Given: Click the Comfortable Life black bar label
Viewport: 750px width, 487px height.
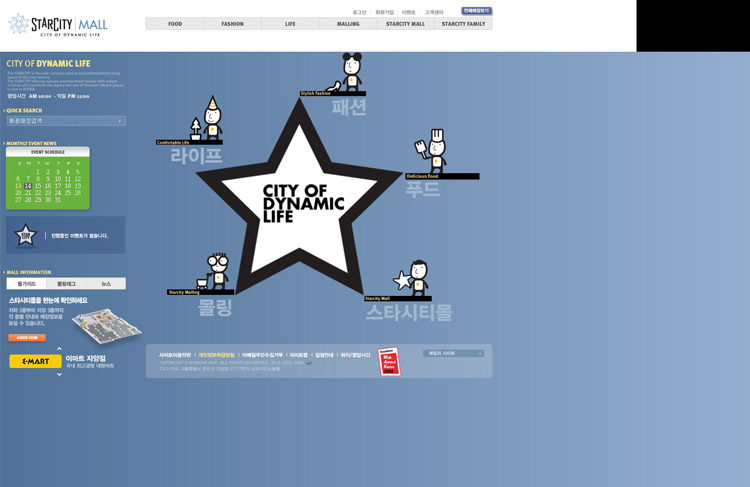Looking at the screenshot, I should (x=189, y=142).
